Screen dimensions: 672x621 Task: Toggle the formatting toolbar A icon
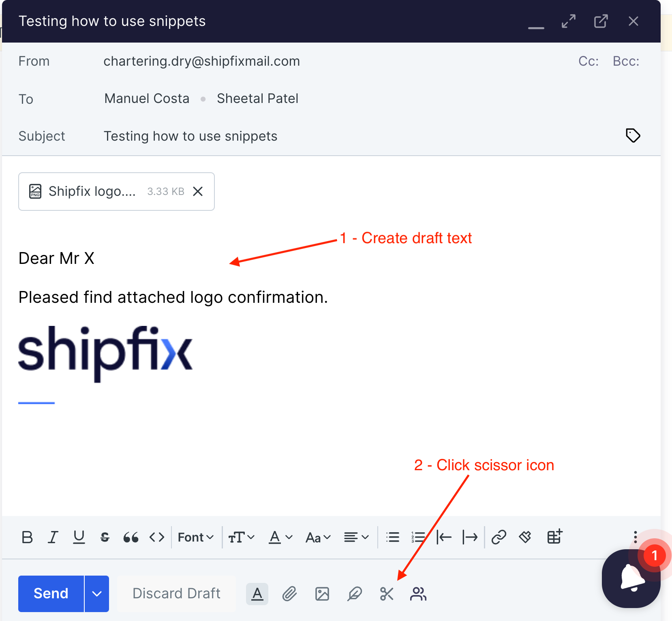257,594
